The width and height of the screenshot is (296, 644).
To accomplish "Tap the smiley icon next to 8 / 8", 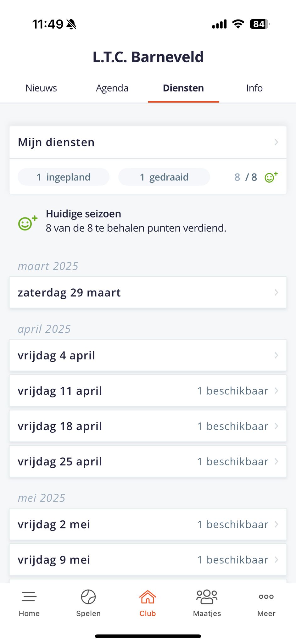I will (x=271, y=177).
